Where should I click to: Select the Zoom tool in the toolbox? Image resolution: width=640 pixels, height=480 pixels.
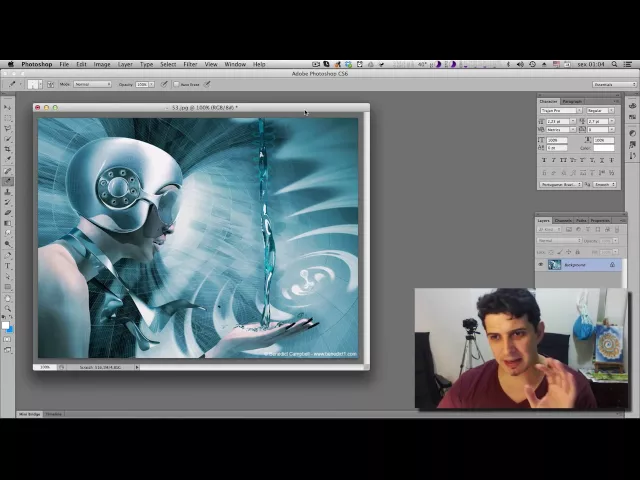click(x=7, y=309)
